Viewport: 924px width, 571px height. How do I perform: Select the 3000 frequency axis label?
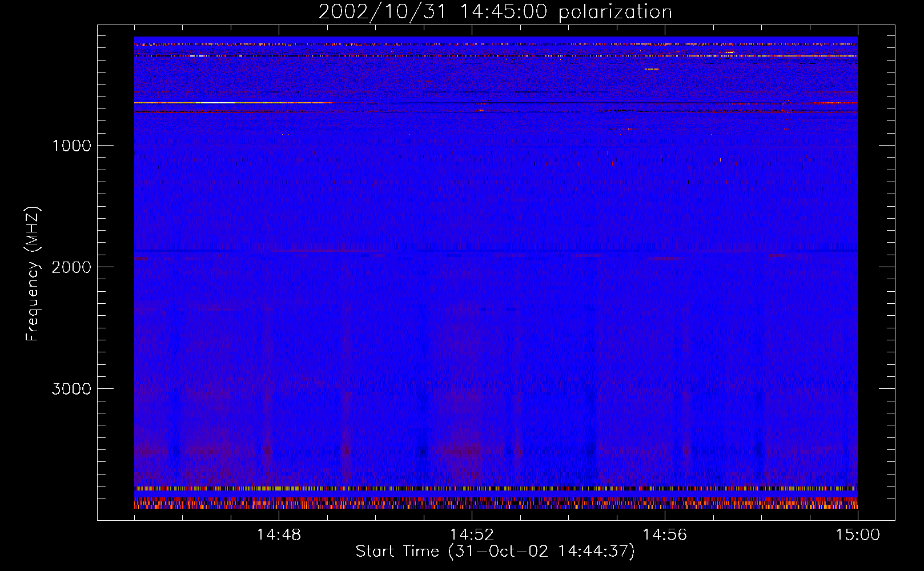coord(71,389)
